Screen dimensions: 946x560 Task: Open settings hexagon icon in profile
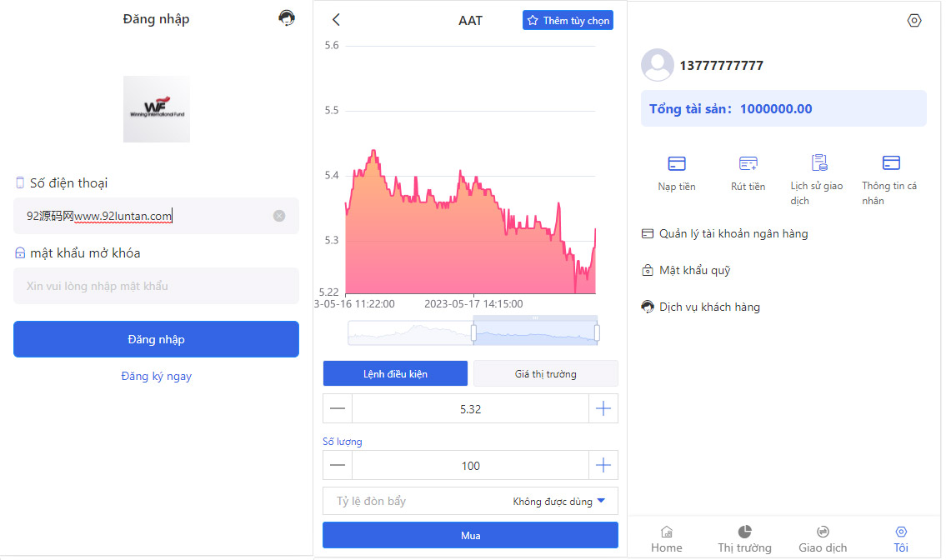pos(914,21)
